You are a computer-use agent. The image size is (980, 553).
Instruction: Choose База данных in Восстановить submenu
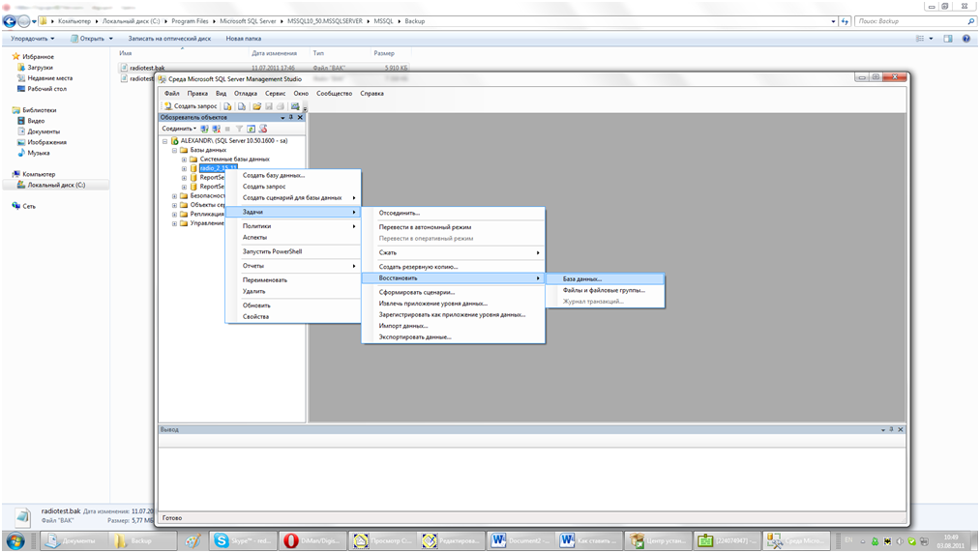(605, 279)
